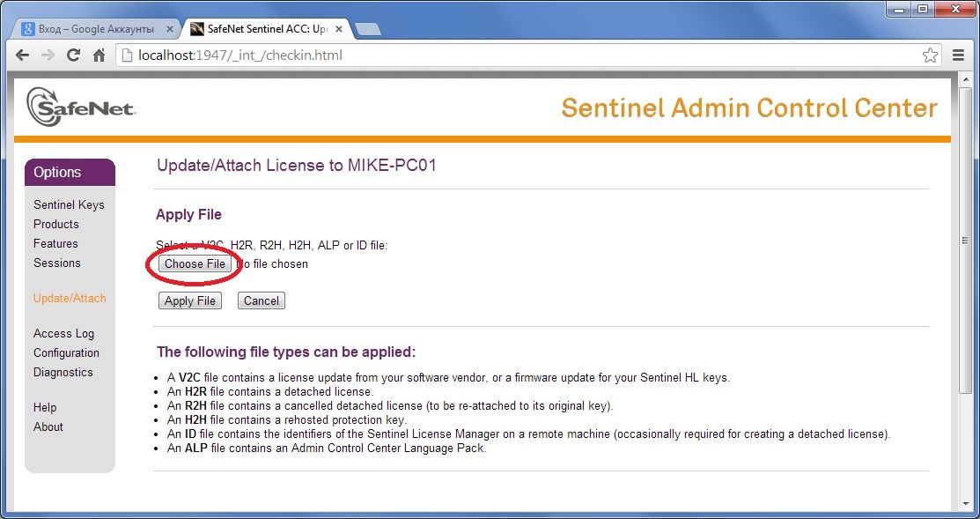
Task: Open the Chrome menu icon
Action: click(x=959, y=56)
